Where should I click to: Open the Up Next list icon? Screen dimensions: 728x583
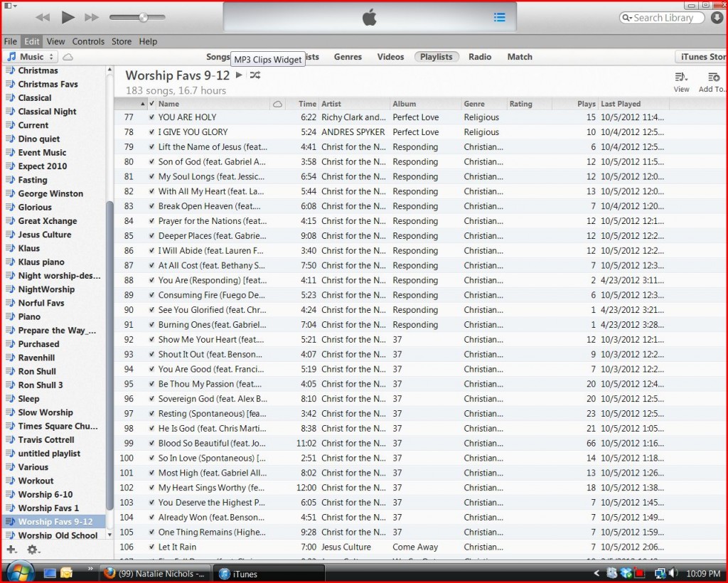(x=500, y=18)
